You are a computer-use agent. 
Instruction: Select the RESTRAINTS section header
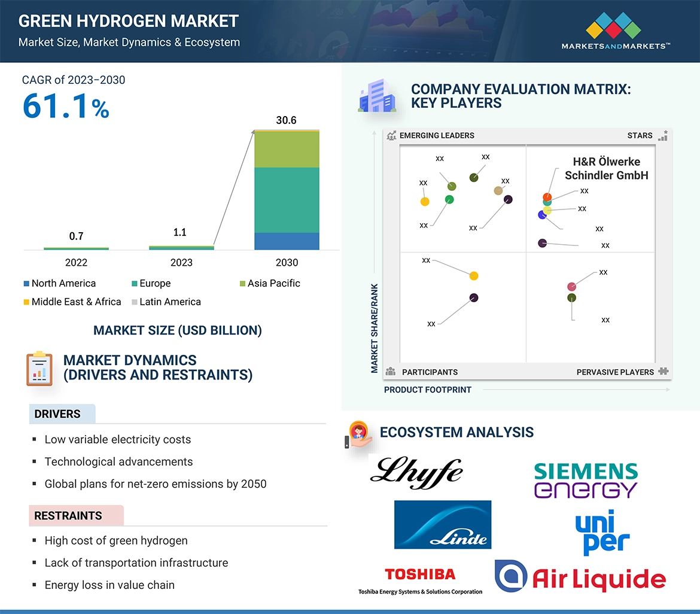68,516
